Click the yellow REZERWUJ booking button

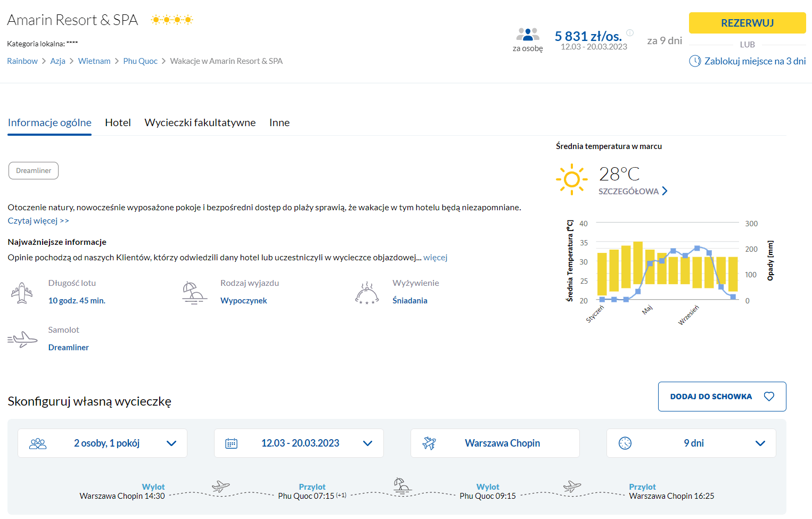(x=747, y=23)
